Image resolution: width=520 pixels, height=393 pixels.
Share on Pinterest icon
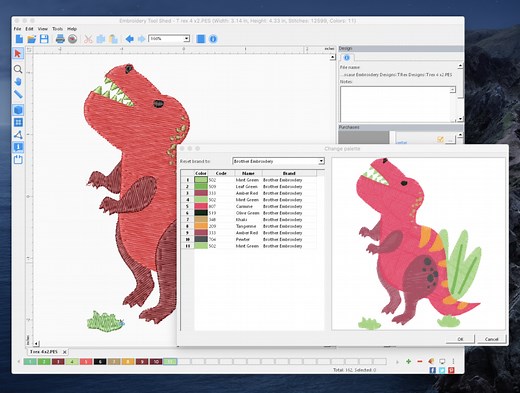tap(451, 370)
